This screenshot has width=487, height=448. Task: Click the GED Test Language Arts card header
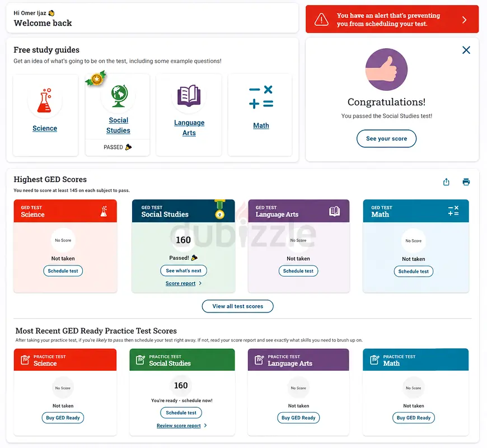coord(299,211)
